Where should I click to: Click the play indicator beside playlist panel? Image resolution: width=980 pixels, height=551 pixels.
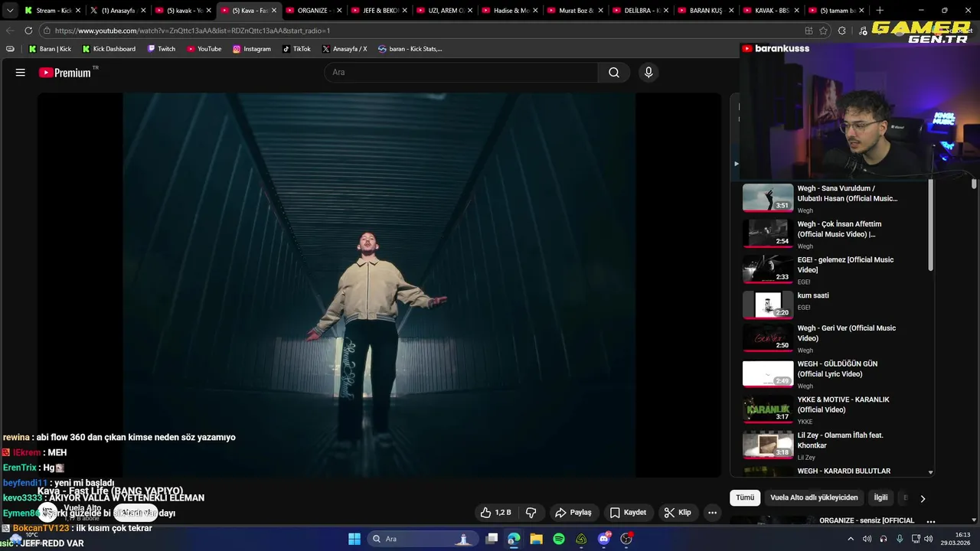pyautogui.click(x=736, y=163)
